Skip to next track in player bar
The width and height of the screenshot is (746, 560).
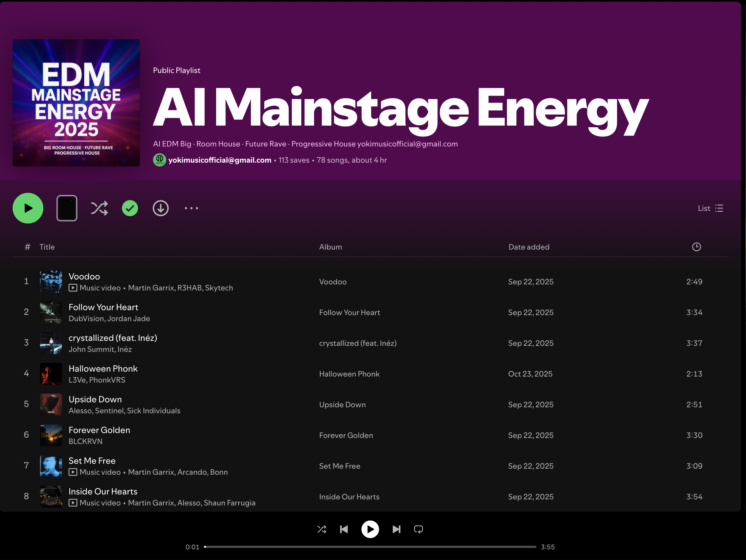(396, 529)
